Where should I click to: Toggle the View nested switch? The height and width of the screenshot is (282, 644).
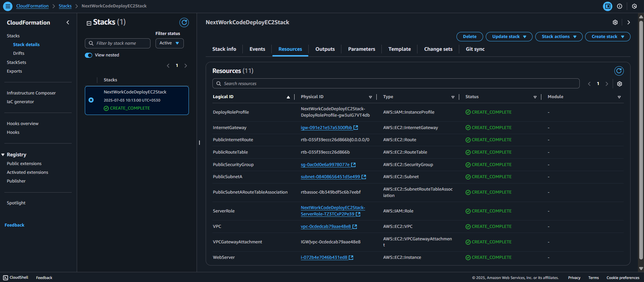(x=89, y=55)
